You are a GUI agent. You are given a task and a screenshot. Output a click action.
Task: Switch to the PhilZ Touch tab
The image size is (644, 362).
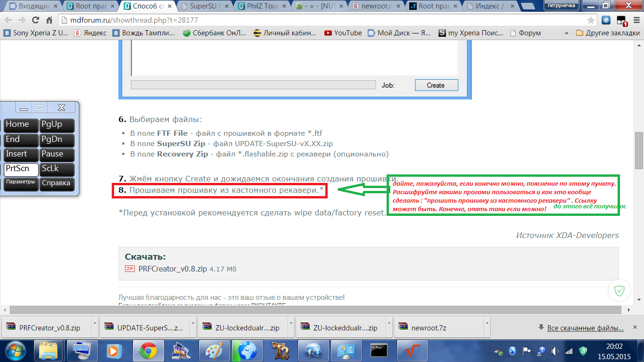pyautogui.click(x=263, y=6)
